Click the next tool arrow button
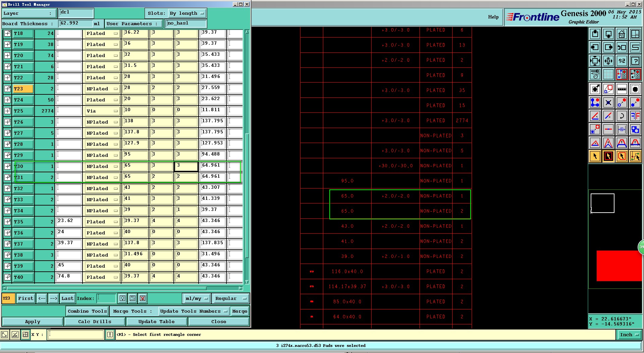Image resolution: width=644 pixels, height=353 pixels. click(54, 298)
